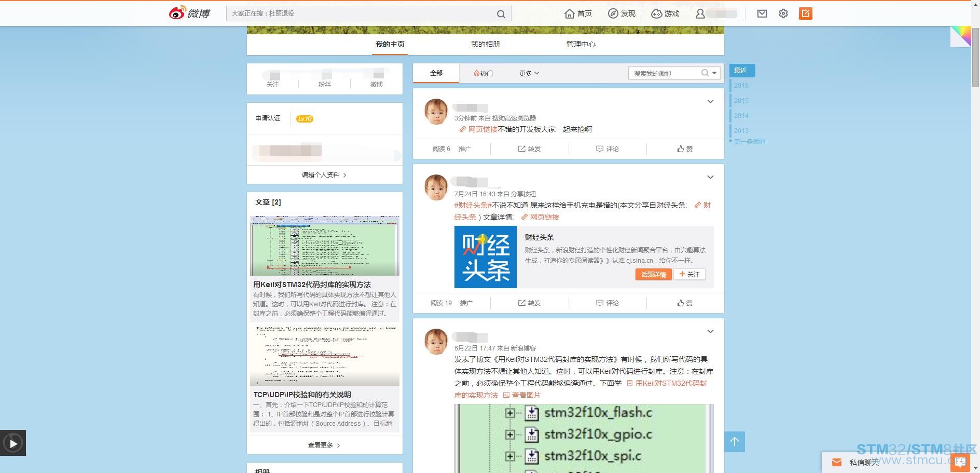Viewport: 980px width, 473px height.
Task: Open the messages envelope icon in the header
Action: [762, 13]
